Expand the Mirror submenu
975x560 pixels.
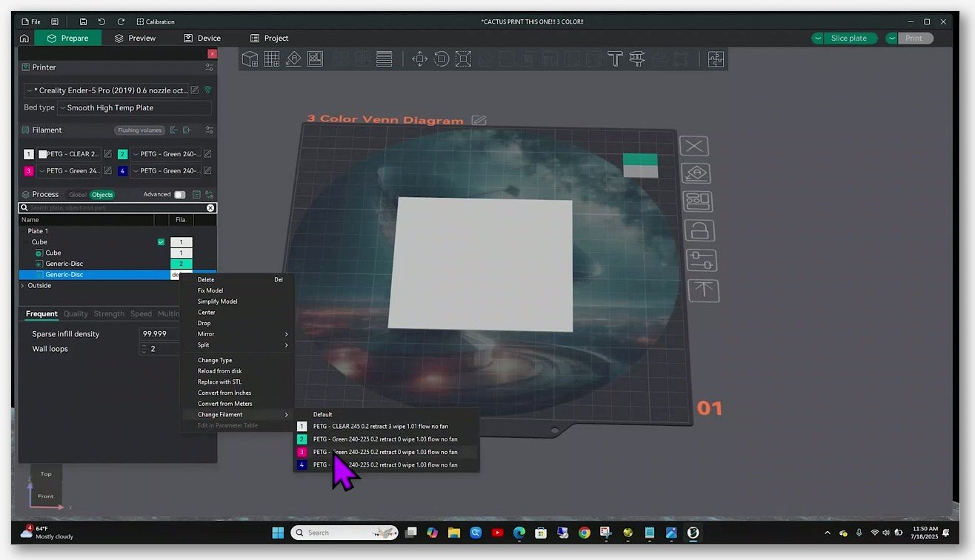click(x=242, y=334)
